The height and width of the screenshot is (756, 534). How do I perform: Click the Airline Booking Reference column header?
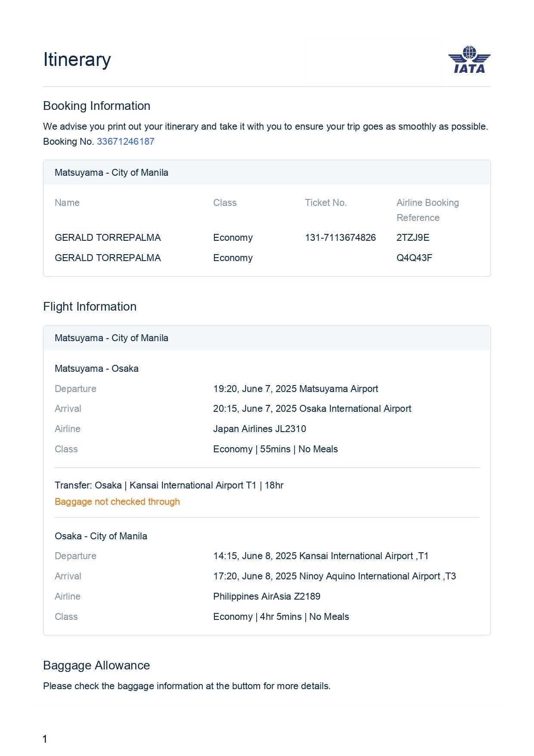(x=427, y=210)
